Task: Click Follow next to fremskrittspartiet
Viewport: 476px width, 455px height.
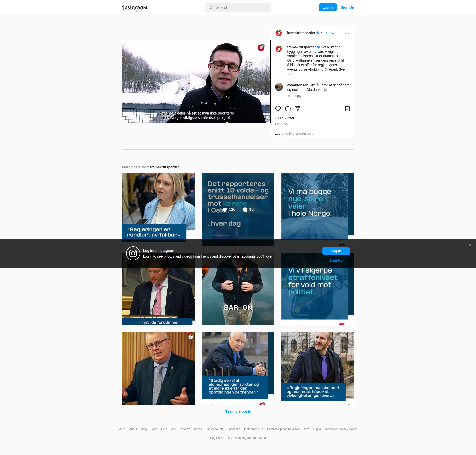Action: (329, 33)
